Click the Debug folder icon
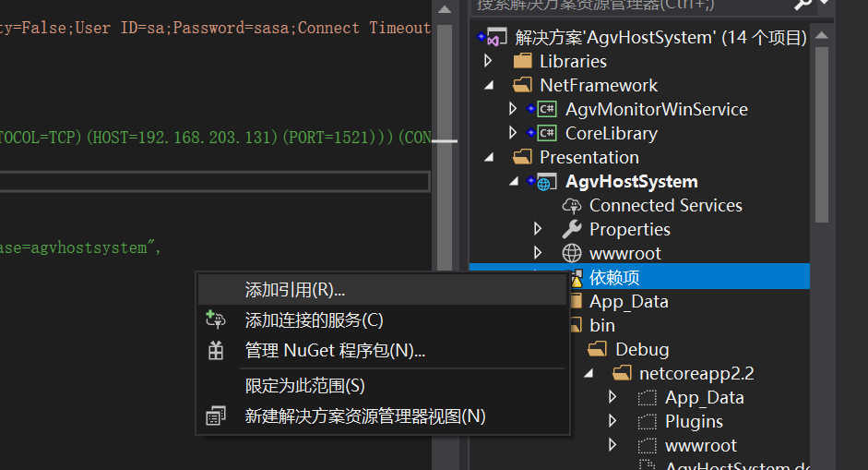Screen dimensions: 868x470 tap(598, 349)
